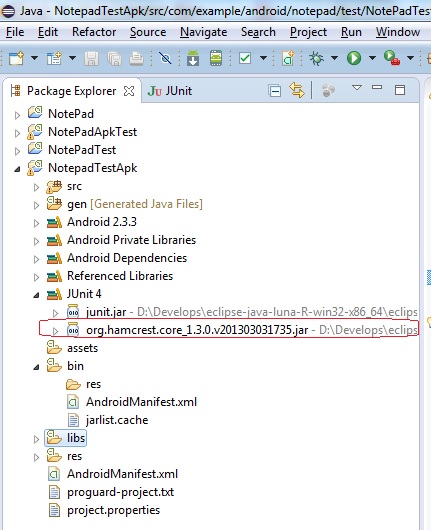Collapse the bin folder
This screenshot has height=530, width=445.
point(36,367)
